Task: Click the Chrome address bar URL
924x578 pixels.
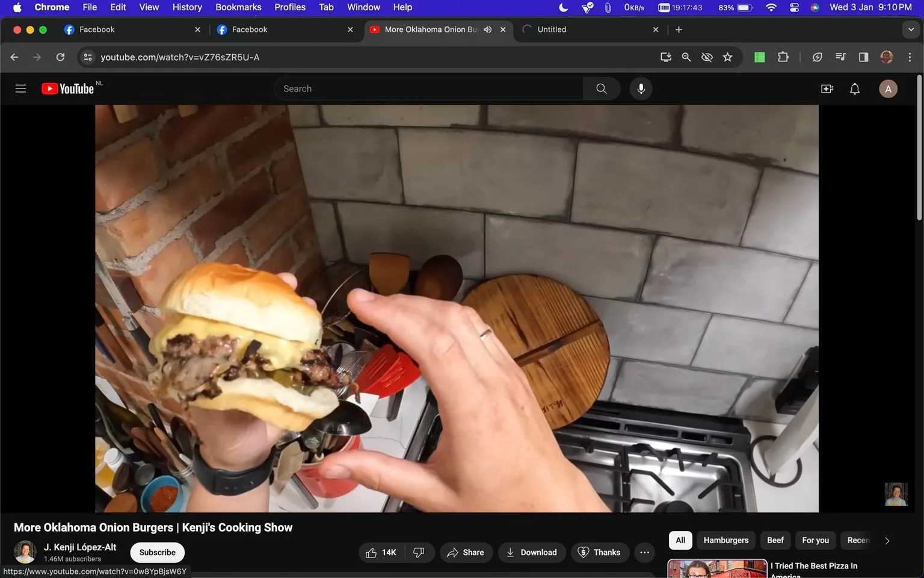Action: click(x=180, y=57)
